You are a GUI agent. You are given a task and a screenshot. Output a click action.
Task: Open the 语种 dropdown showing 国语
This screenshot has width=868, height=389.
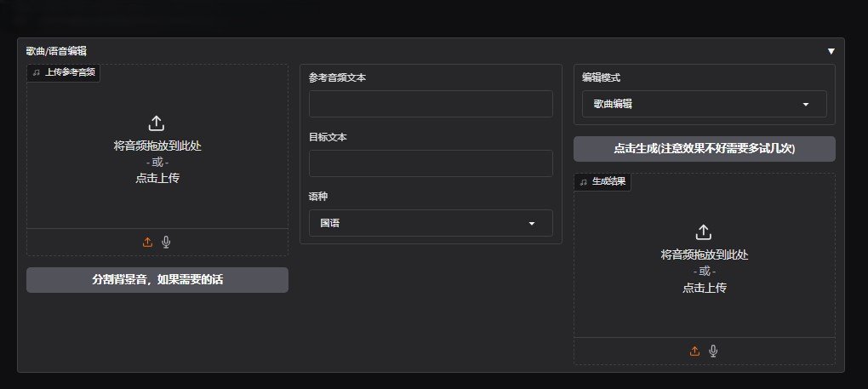[430, 223]
